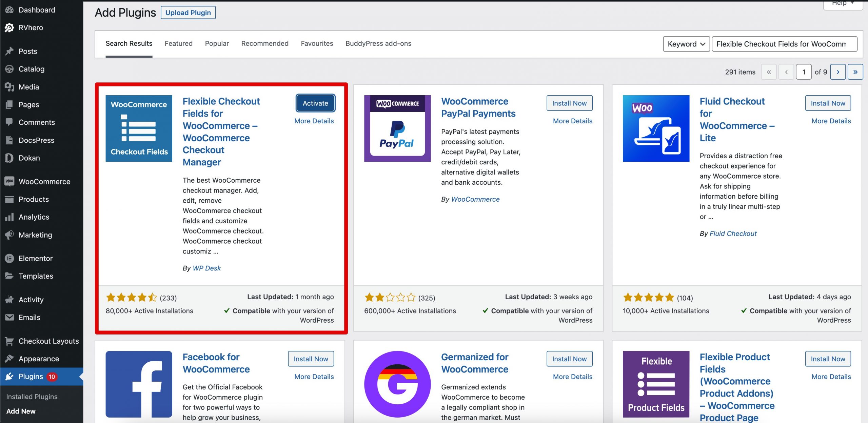Switch to the Popular tab

pos(217,43)
